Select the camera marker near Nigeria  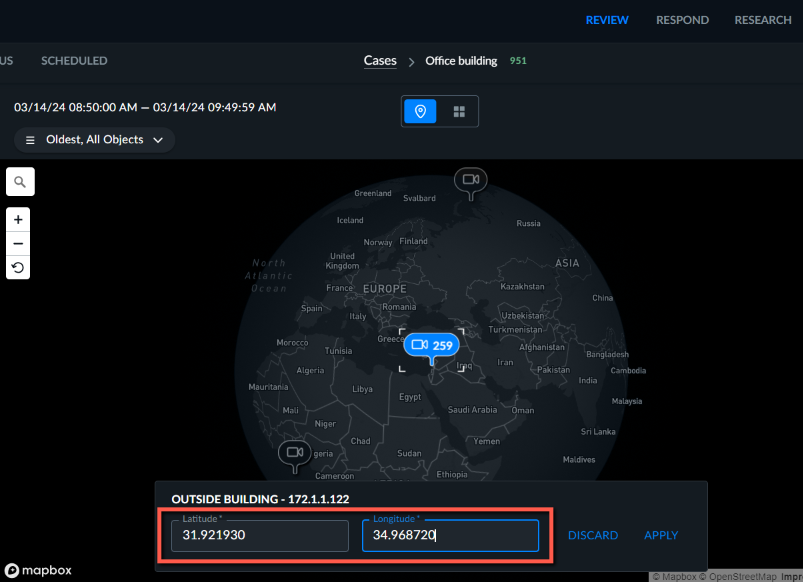point(294,454)
